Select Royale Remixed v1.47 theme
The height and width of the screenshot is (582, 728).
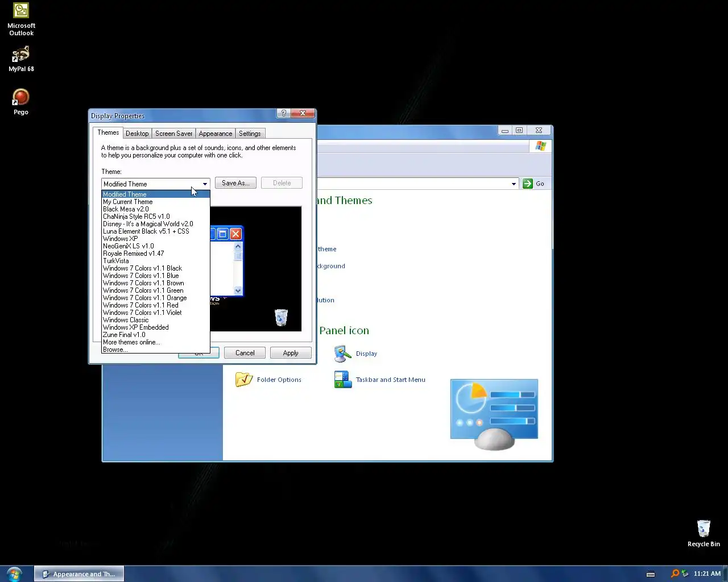click(156, 253)
